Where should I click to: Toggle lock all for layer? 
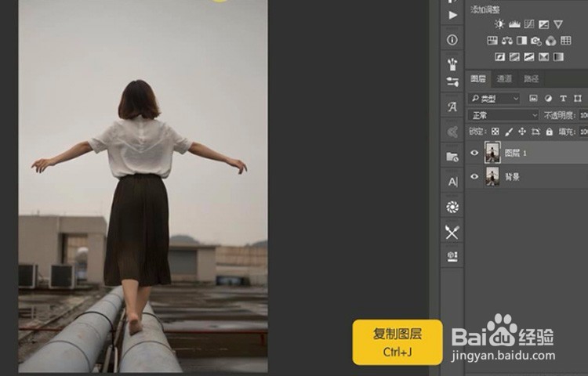pyautogui.click(x=549, y=132)
